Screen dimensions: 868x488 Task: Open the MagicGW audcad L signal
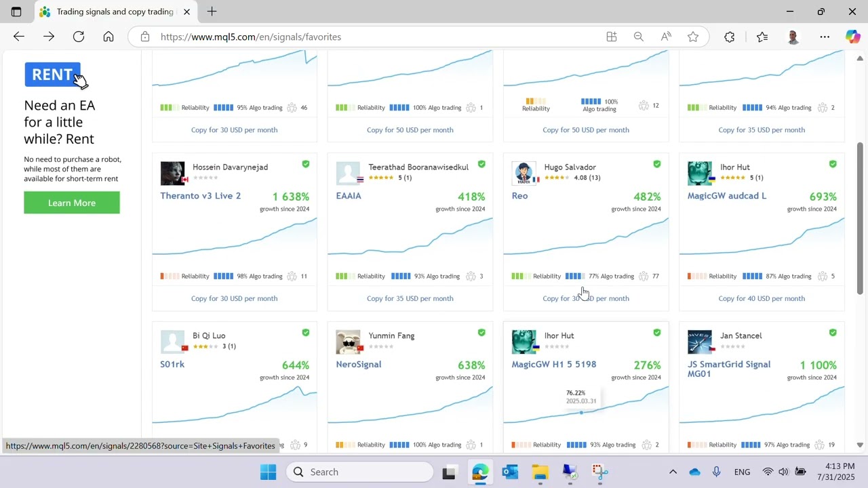pyautogui.click(x=727, y=196)
